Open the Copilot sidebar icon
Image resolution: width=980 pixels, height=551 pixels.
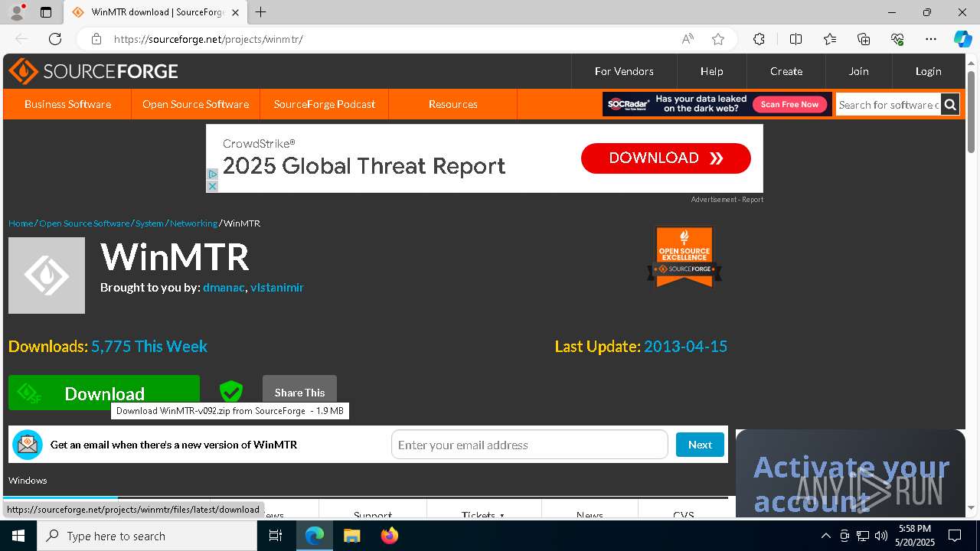coord(962,39)
